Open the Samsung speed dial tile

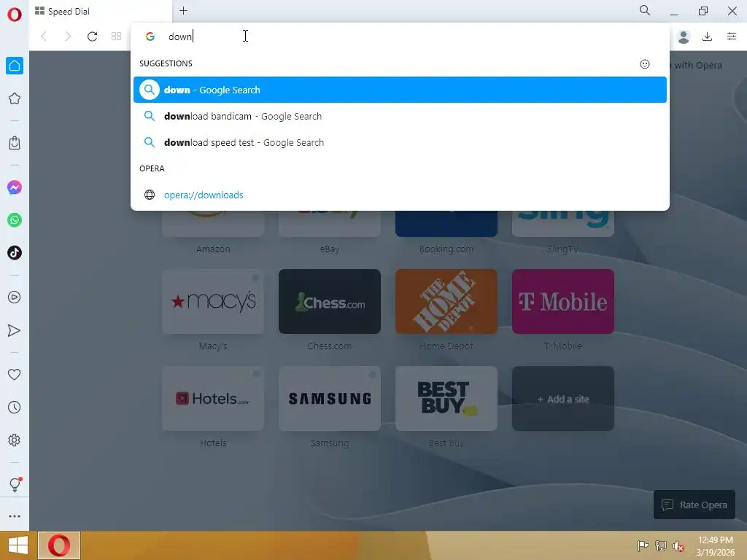point(330,399)
